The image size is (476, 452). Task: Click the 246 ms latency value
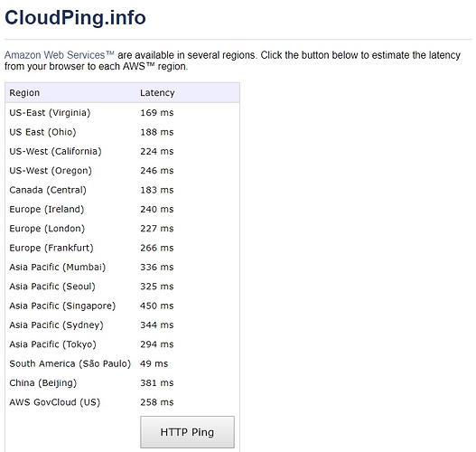157,171
